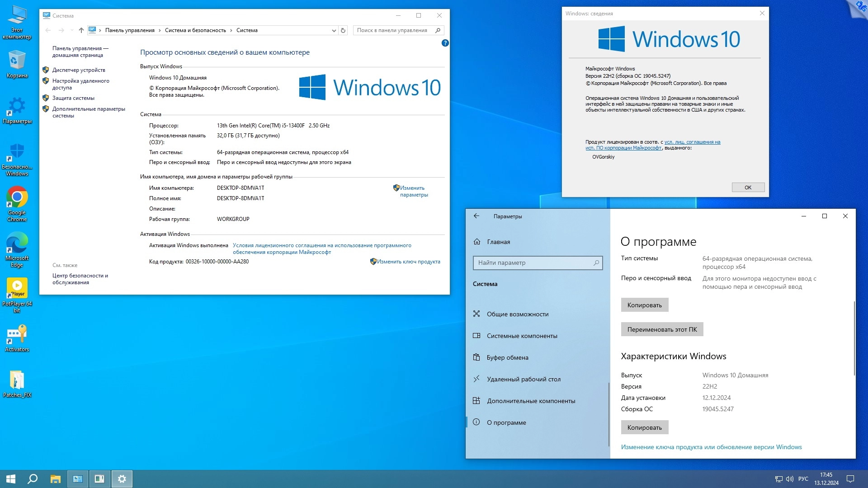Select 'Буфер обмена' in Settings sidebar

507,357
